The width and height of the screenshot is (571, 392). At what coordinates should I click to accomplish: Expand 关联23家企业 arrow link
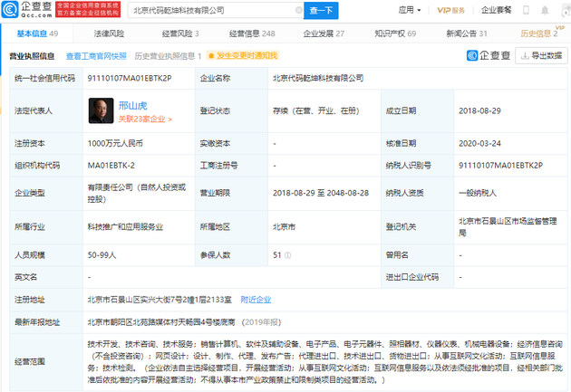(x=145, y=119)
